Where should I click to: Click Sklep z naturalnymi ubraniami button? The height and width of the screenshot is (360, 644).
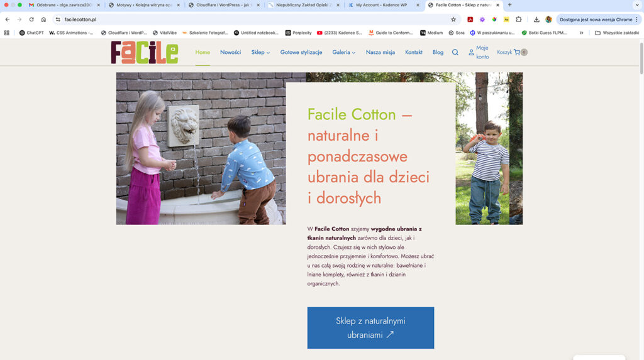[370, 327]
